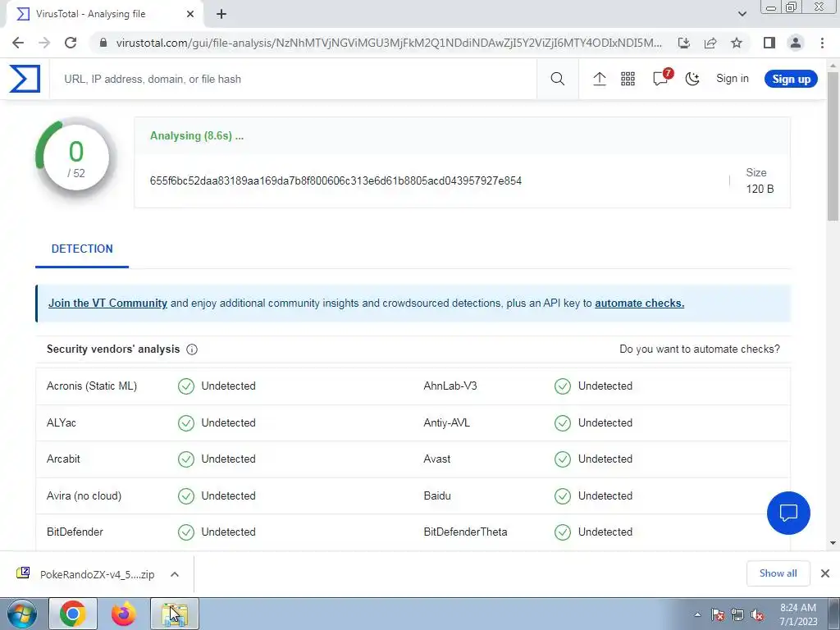Screen dimensions: 840x630
Task: Click the Undetected checkmark for BitDefender
Action: pos(186,532)
